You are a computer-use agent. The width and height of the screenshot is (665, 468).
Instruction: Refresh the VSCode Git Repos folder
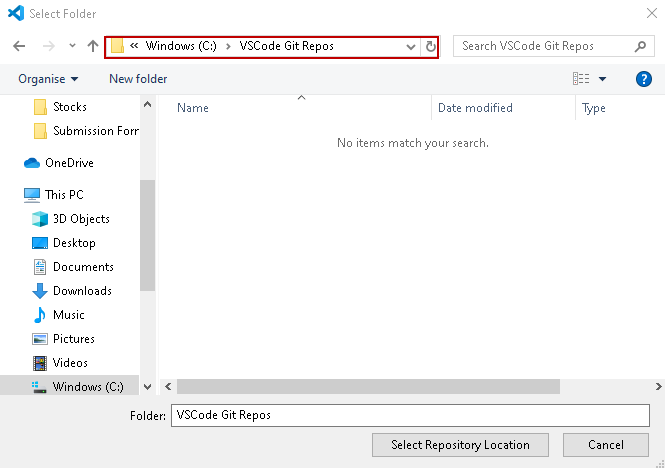[x=431, y=46]
